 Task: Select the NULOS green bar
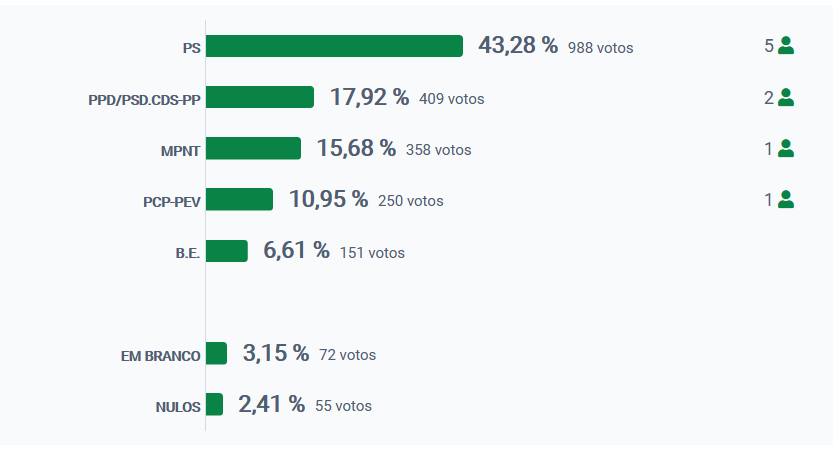pos(214,404)
